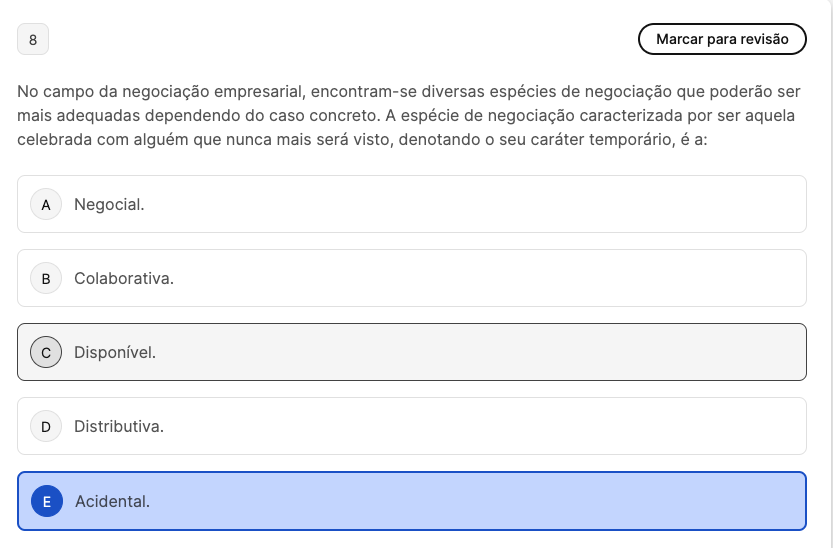This screenshot has width=833, height=548.
Task: Click the blank space in the hovered Disponível card
Action: [x=478, y=352]
